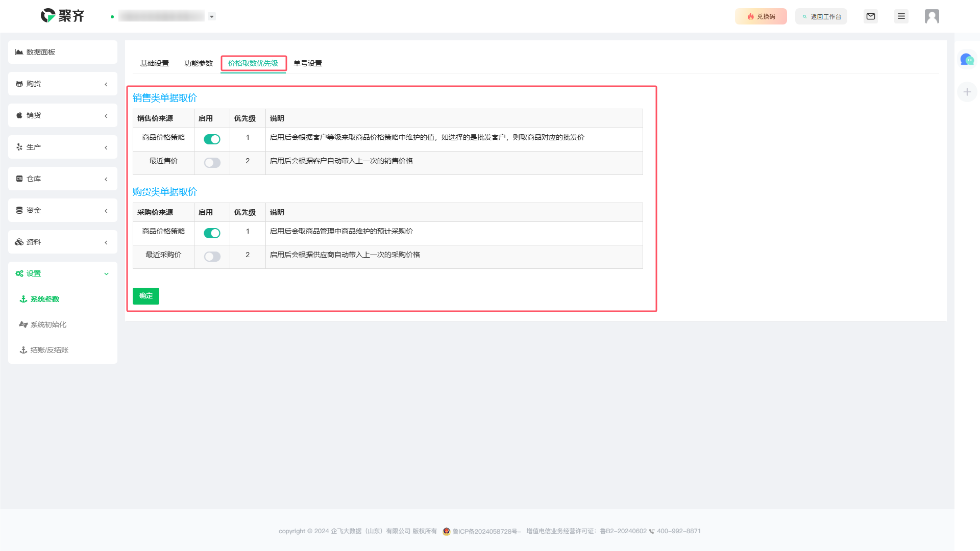Click the 资金 coins icon

tap(19, 210)
